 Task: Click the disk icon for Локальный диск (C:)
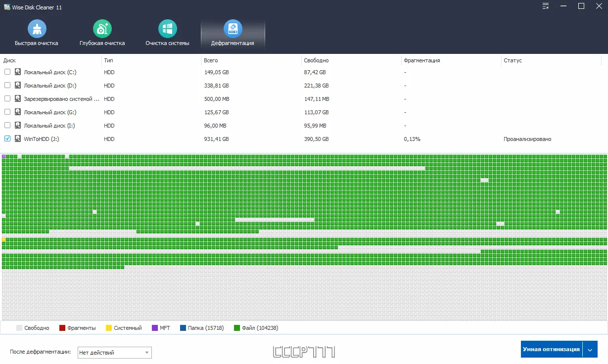18,72
